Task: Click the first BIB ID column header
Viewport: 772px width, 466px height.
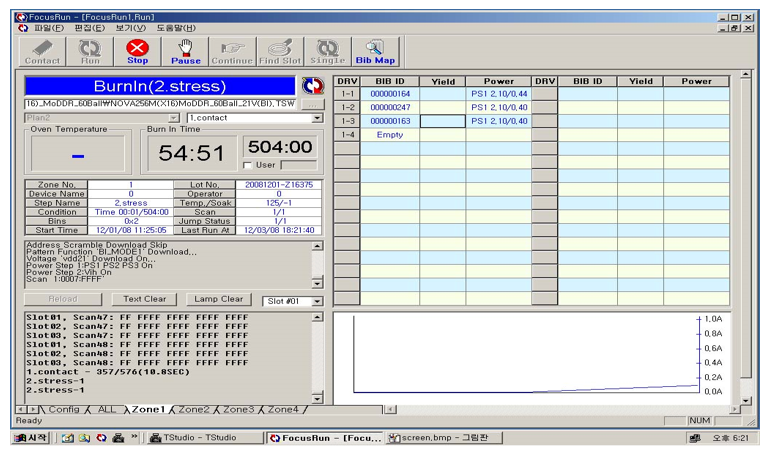Action: pyautogui.click(x=390, y=81)
